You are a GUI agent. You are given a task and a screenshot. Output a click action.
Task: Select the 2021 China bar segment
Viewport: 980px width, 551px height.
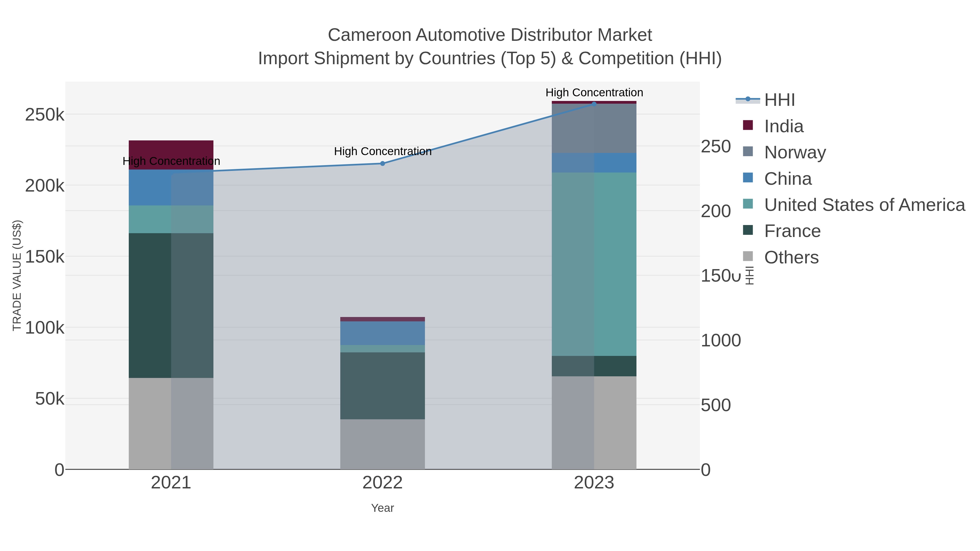[x=171, y=188]
